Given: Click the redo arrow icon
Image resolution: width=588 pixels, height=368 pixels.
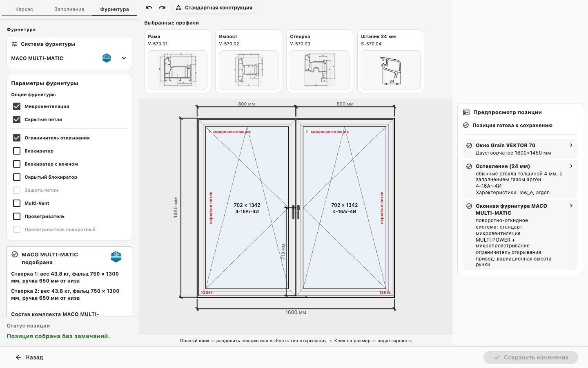Looking at the screenshot, I should coord(162,7).
